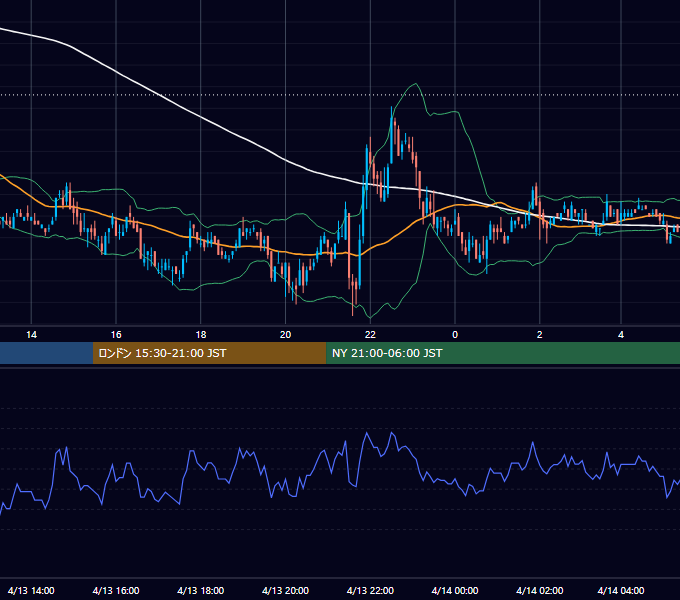Click the hour label 14 on price chart axis

click(x=31, y=335)
